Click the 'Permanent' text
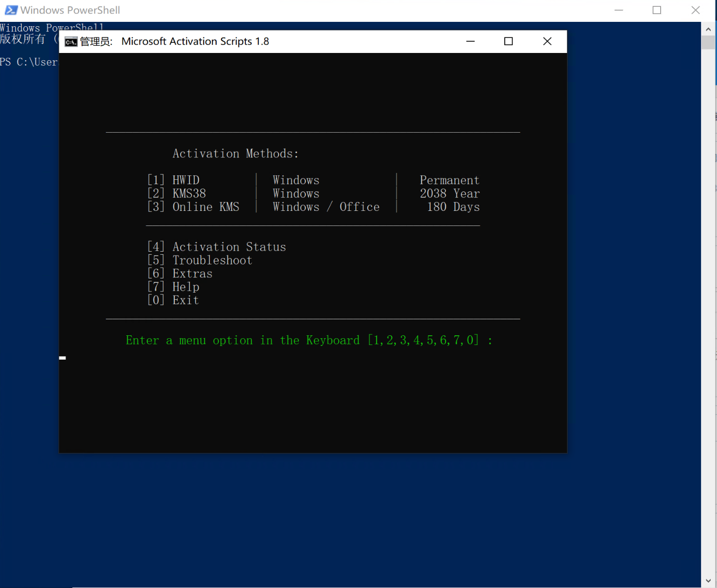 pyautogui.click(x=450, y=180)
